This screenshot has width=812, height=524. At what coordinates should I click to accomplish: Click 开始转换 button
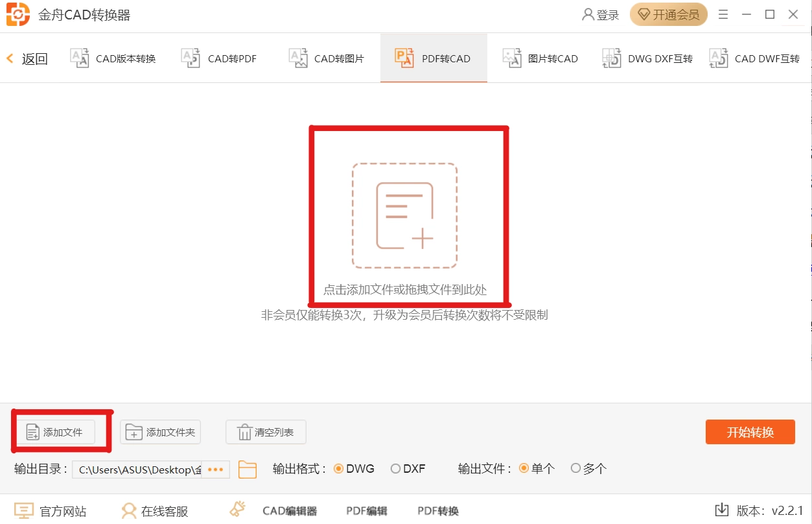click(750, 432)
